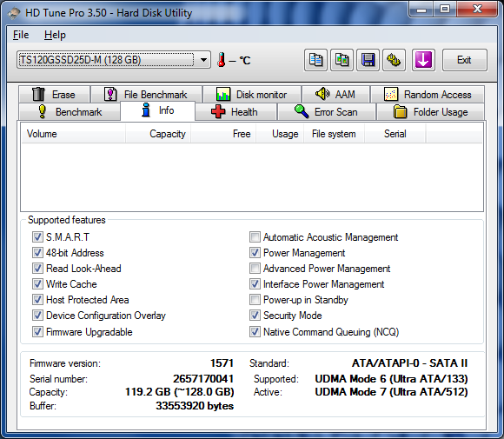Open the Erase tab
The width and height of the screenshot is (504, 439).
(55, 94)
